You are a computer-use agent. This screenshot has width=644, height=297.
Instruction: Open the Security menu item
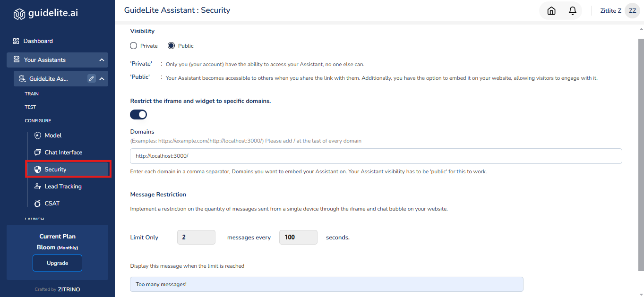coord(55,170)
